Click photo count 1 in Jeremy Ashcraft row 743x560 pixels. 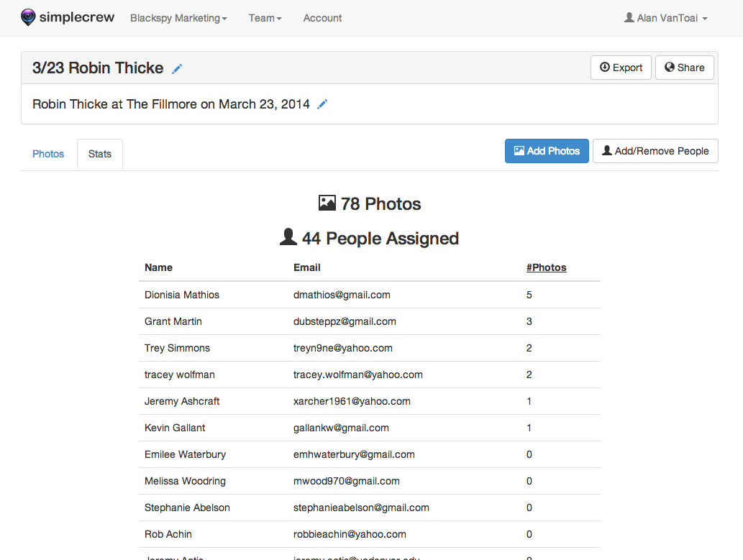529,401
